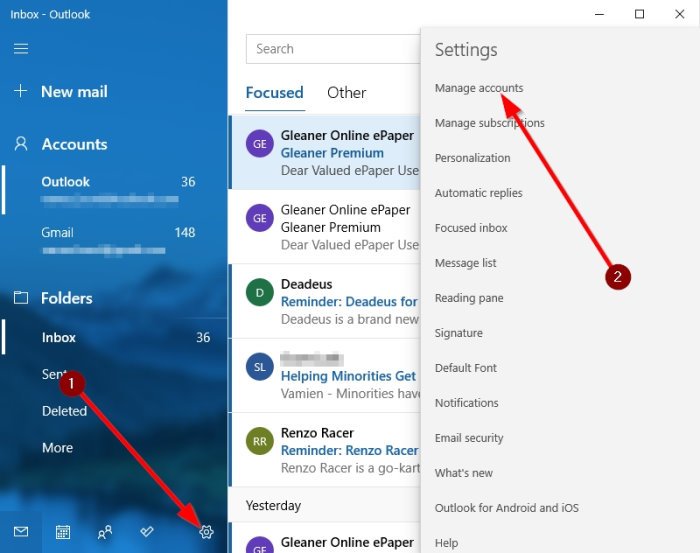Open the Reminder: Renzo Racer email
Image resolution: width=700 pixels, height=553 pixels.
pos(325,450)
